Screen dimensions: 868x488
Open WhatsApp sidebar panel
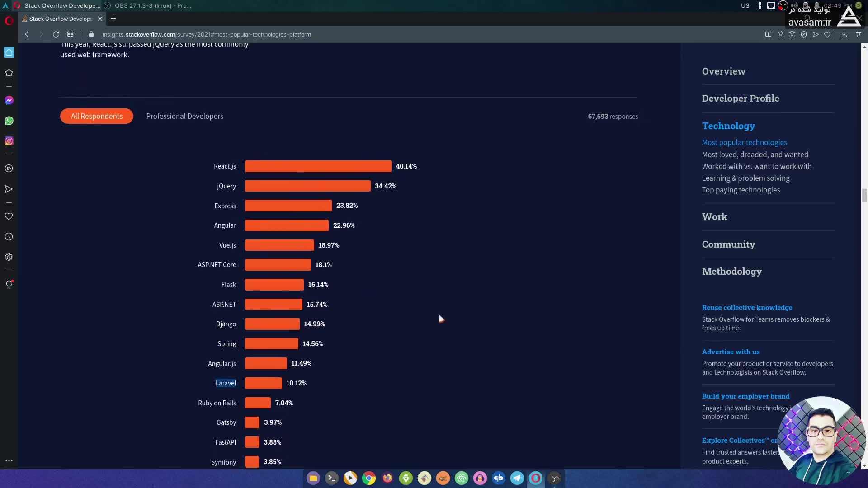point(9,121)
